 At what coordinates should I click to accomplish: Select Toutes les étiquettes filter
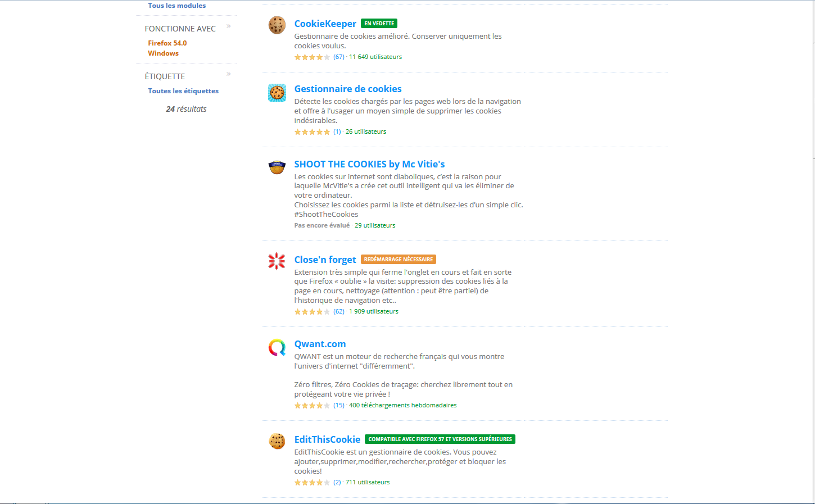183,91
